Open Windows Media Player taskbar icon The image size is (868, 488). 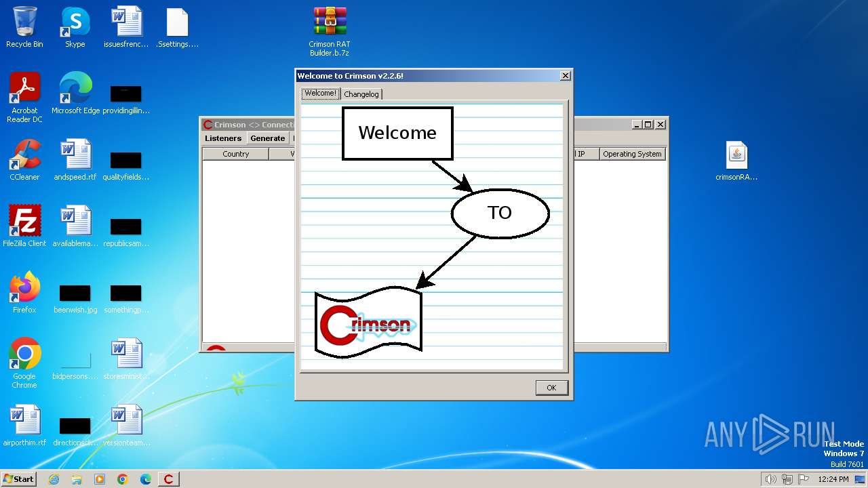click(100, 479)
